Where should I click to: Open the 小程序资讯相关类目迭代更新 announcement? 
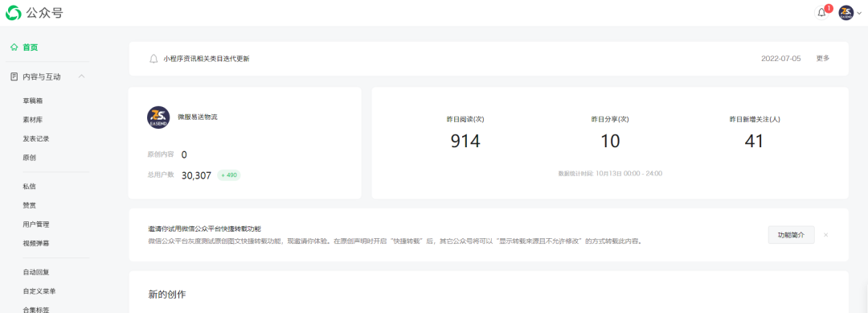point(207,59)
